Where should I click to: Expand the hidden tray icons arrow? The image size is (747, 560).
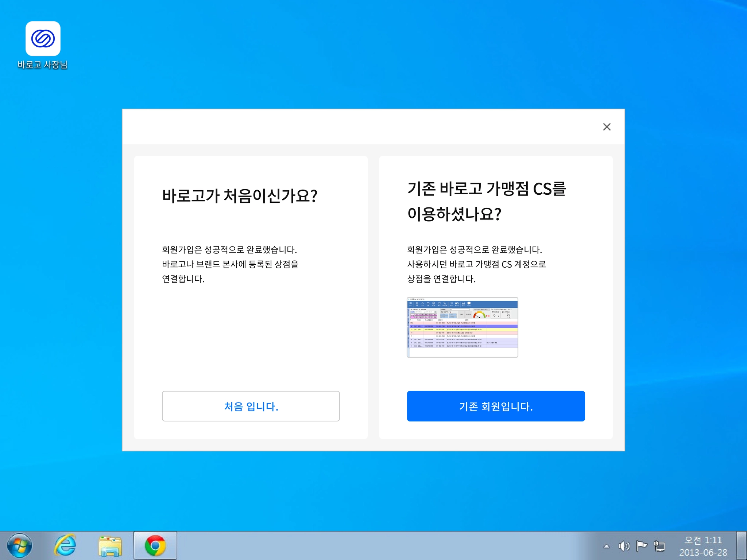(x=607, y=546)
